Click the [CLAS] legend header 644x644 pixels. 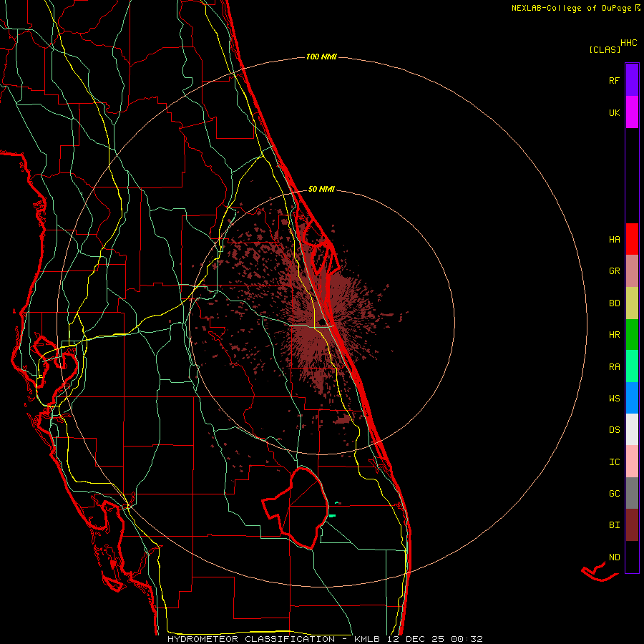[x=605, y=49]
